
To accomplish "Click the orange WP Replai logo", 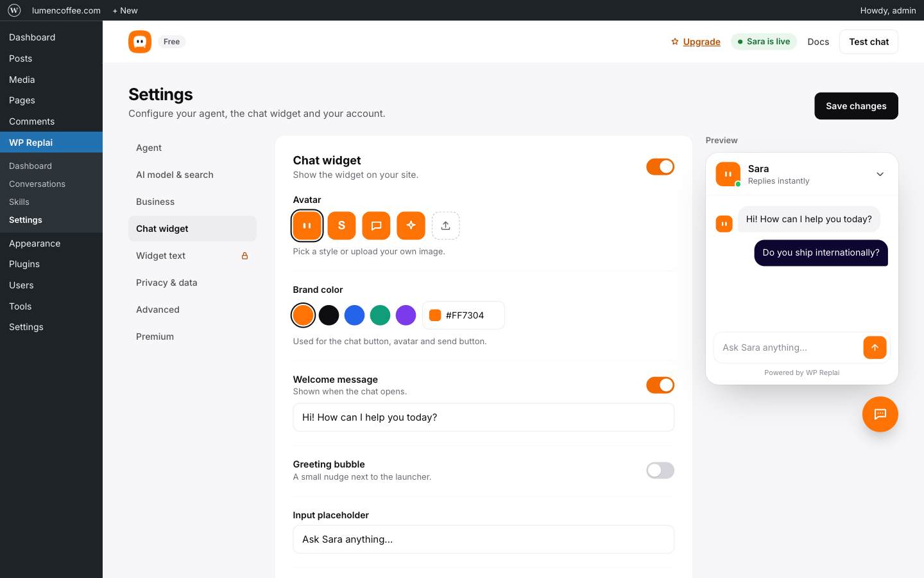I will pos(140,42).
